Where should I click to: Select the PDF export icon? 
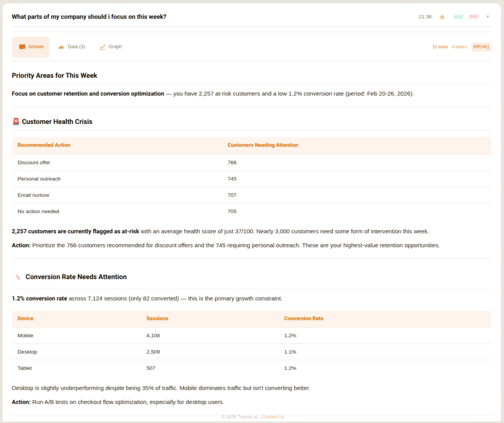coord(474,17)
